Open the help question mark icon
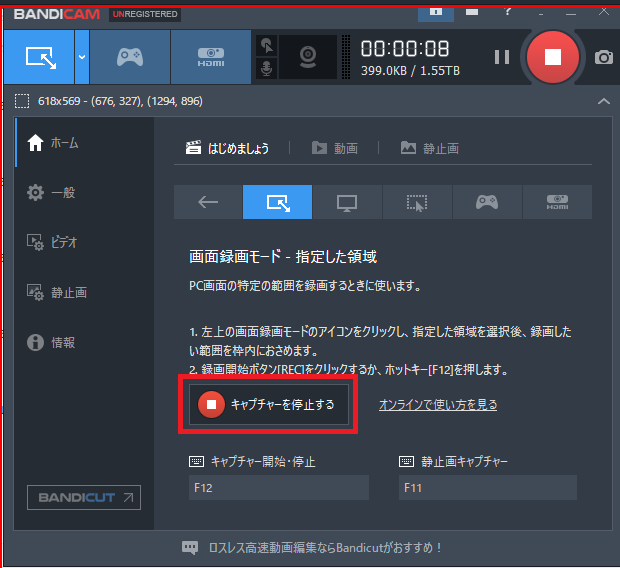The width and height of the screenshot is (620, 568). point(508,12)
